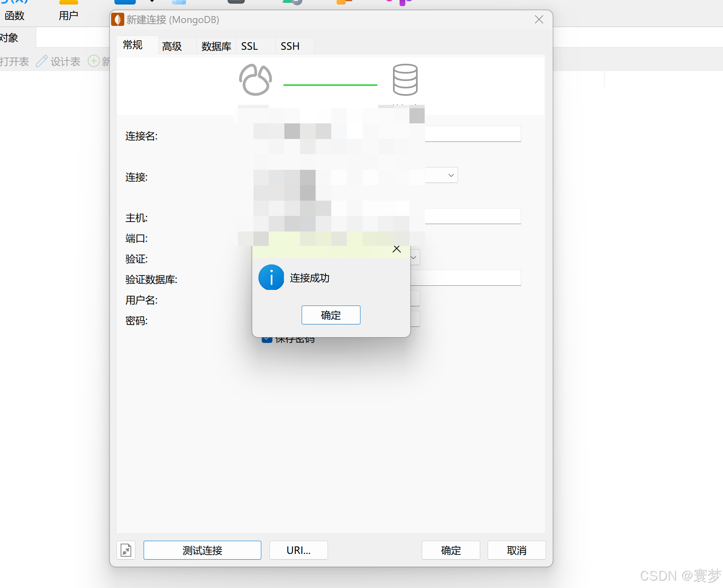The image size is (723, 588).
Task: Click 打开表 in the main toolbar
Action: [x=14, y=62]
